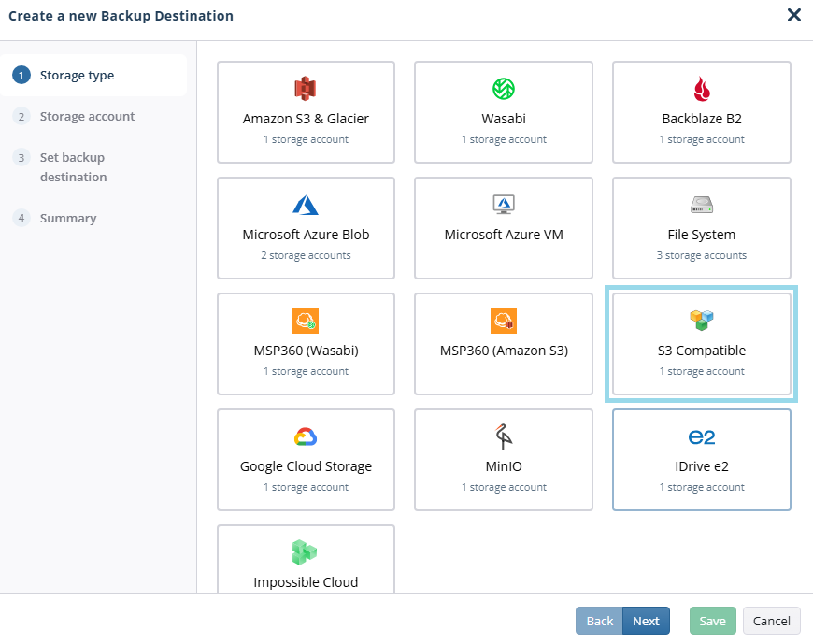The image size is (813, 644).
Task: Click step number 2 circle
Action: coord(21,116)
